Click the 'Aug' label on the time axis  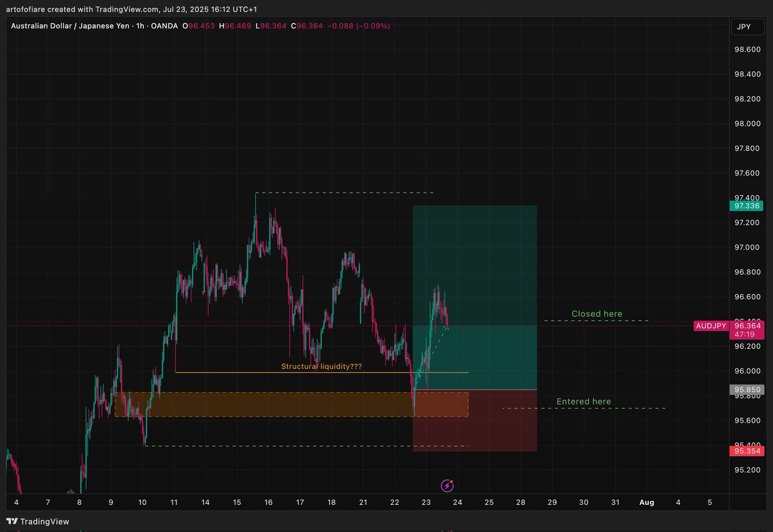coord(647,502)
